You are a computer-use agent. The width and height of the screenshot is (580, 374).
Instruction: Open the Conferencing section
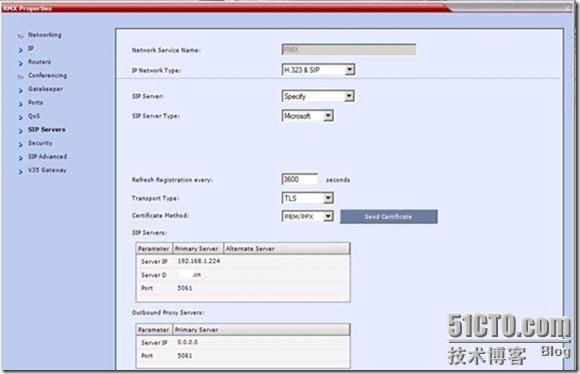point(48,75)
